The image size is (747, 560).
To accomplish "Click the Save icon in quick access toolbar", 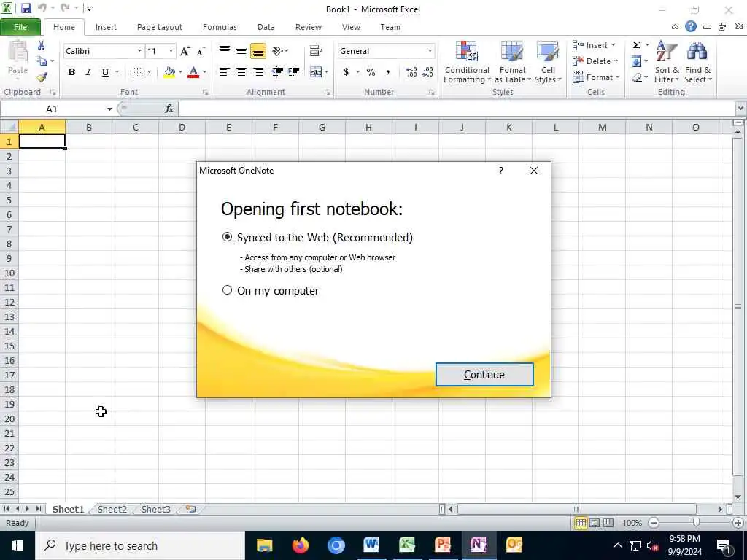I will click(26, 8).
